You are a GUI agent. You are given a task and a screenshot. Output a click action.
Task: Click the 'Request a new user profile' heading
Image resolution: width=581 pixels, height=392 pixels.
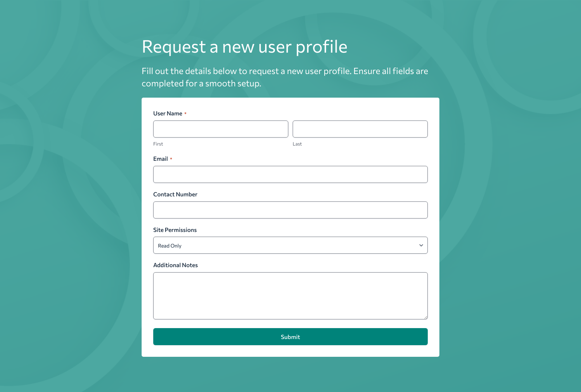(x=245, y=47)
